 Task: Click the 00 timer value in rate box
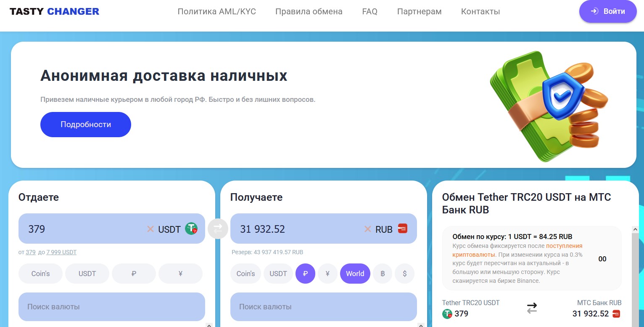point(602,259)
